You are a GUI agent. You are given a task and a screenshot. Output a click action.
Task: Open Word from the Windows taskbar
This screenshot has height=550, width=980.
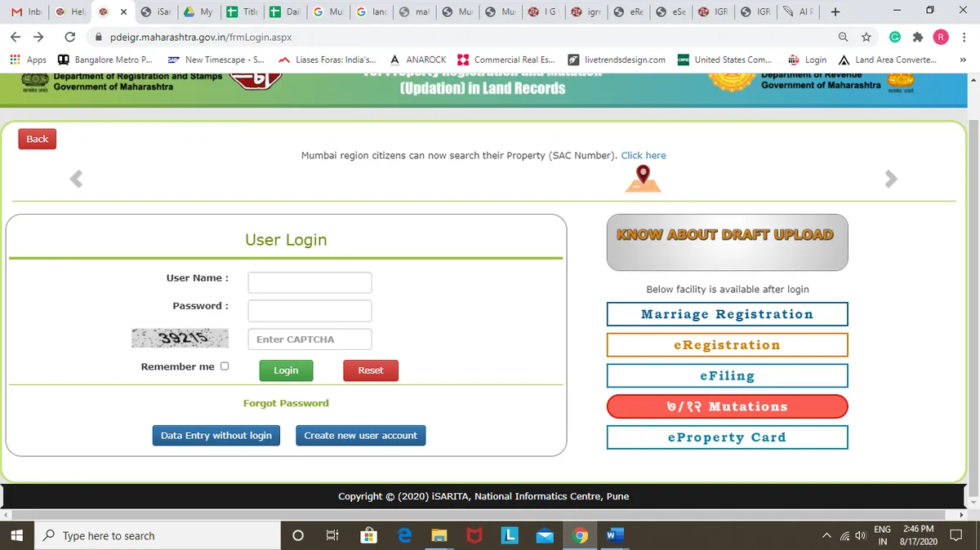tap(615, 536)
